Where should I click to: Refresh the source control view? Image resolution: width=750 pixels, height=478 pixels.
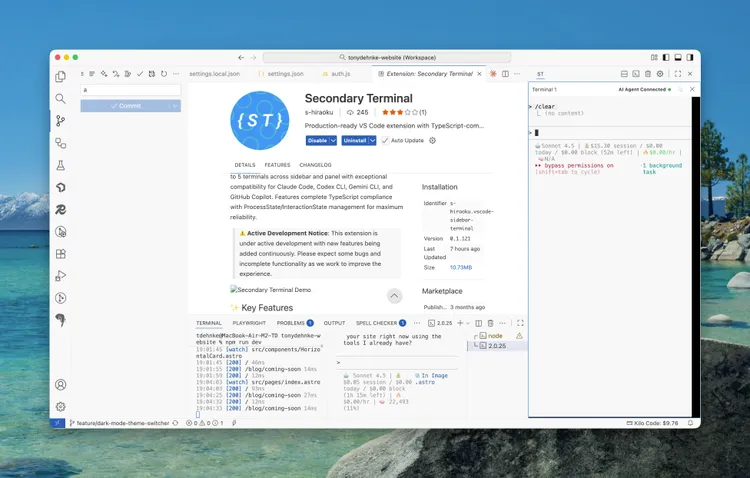click(166, 74)
